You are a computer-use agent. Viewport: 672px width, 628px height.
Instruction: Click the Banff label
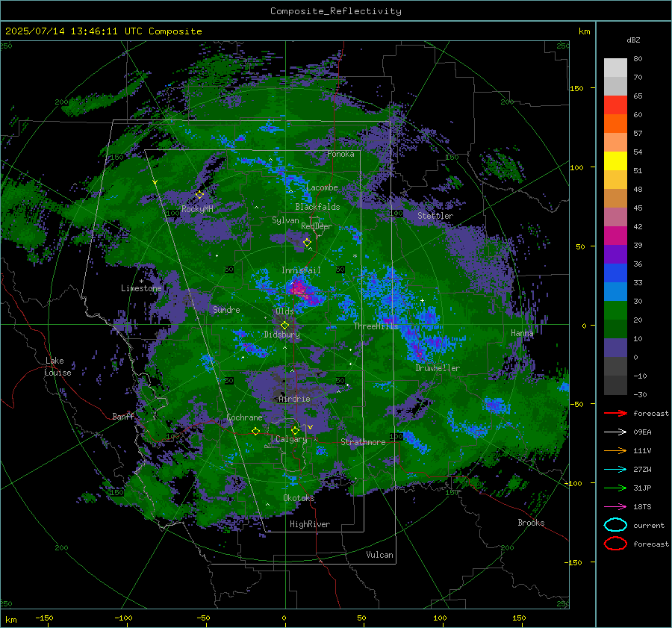click(123, 417)
